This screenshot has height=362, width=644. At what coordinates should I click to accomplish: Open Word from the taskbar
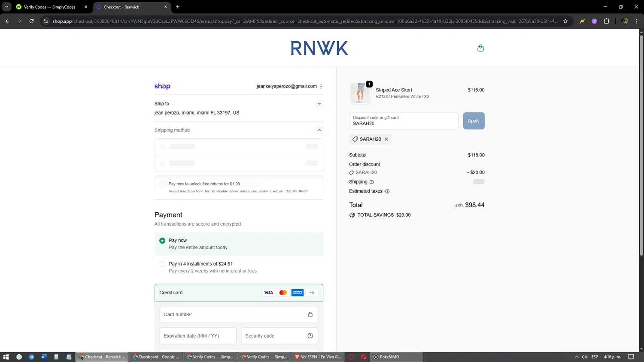click(44, 357)
